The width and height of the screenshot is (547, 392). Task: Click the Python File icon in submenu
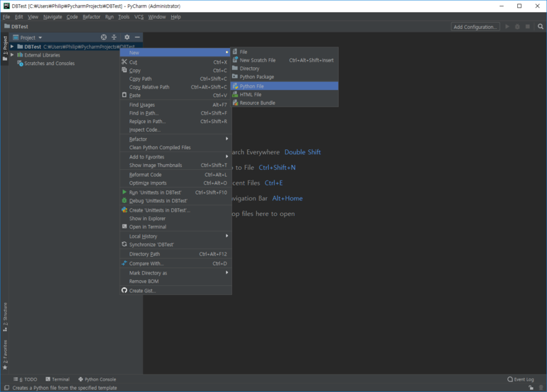(236, 86)
